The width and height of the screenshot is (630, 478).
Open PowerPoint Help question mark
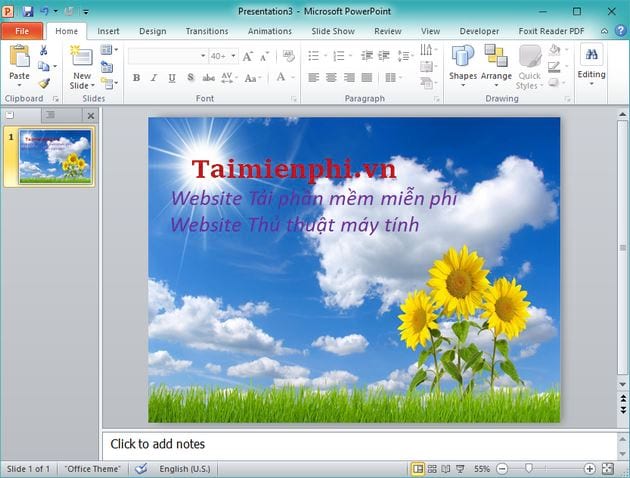point(620,31)
